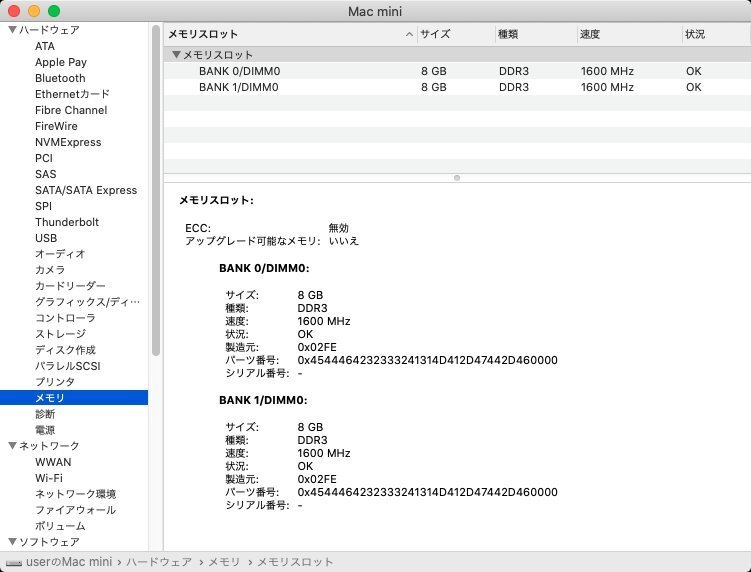Select ATA in the sidebar
The image size is (751, 572).
click(x=45, y=46)
